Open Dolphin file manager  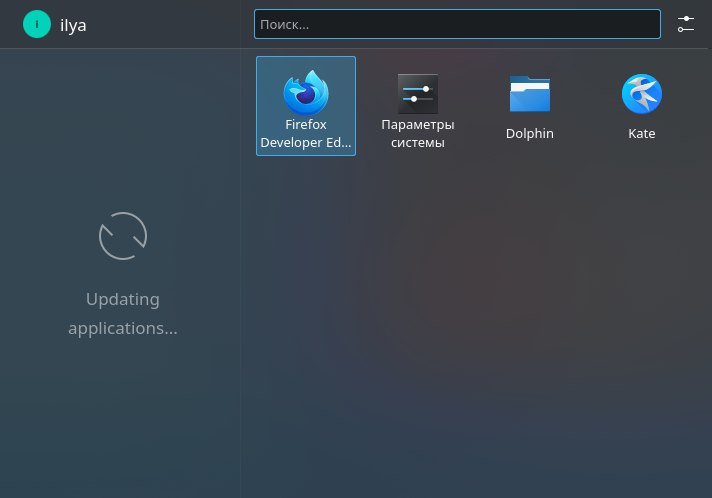pos(529,106)
